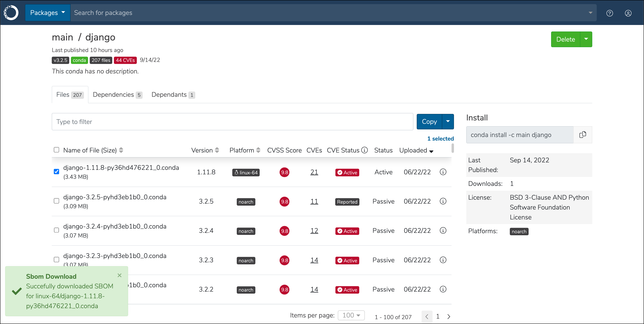Show file info for django-3.2.5 row

pos(443,201)
